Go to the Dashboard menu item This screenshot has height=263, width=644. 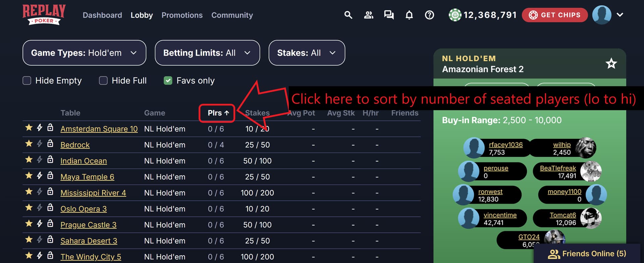[x=102, y=15]
